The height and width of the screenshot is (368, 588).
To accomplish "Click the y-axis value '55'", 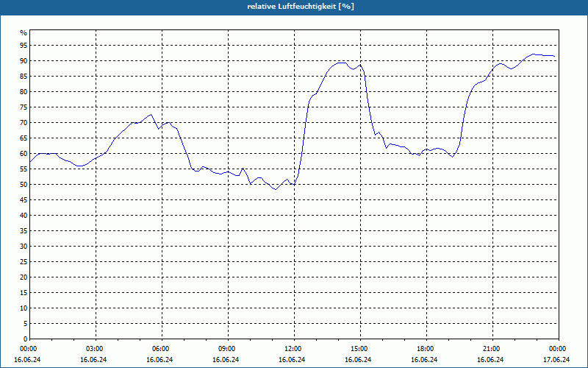I will point(24,169).
